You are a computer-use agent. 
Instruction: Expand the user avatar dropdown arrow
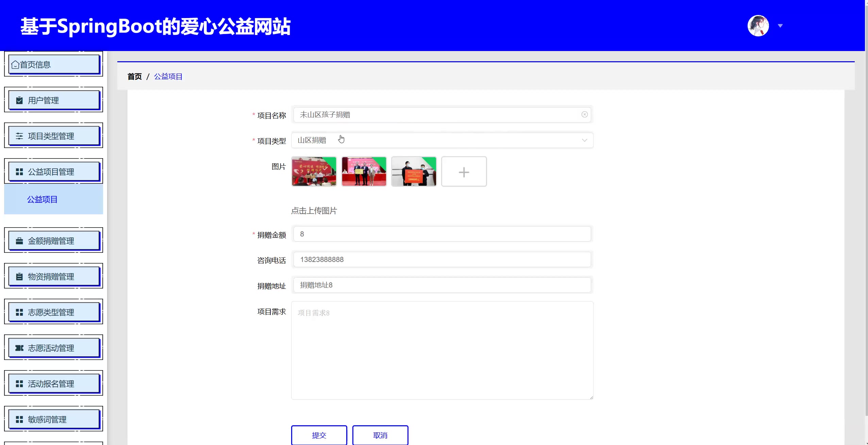[x=780, y=26]
